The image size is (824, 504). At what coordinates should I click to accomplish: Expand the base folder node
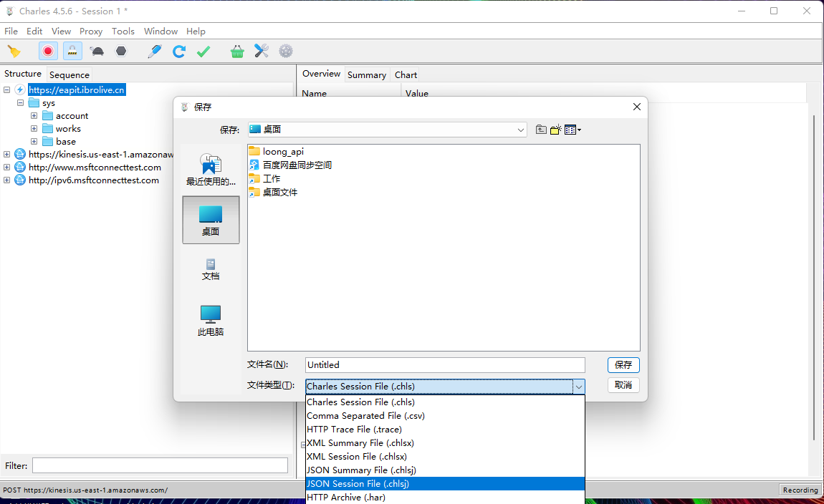coord(34,141)
